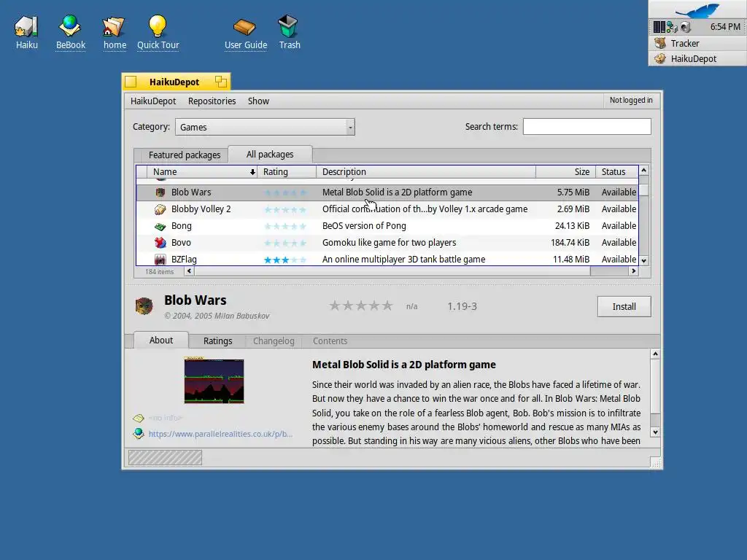
Task: Click the Not logged in button
Action: tap(631, 100)
